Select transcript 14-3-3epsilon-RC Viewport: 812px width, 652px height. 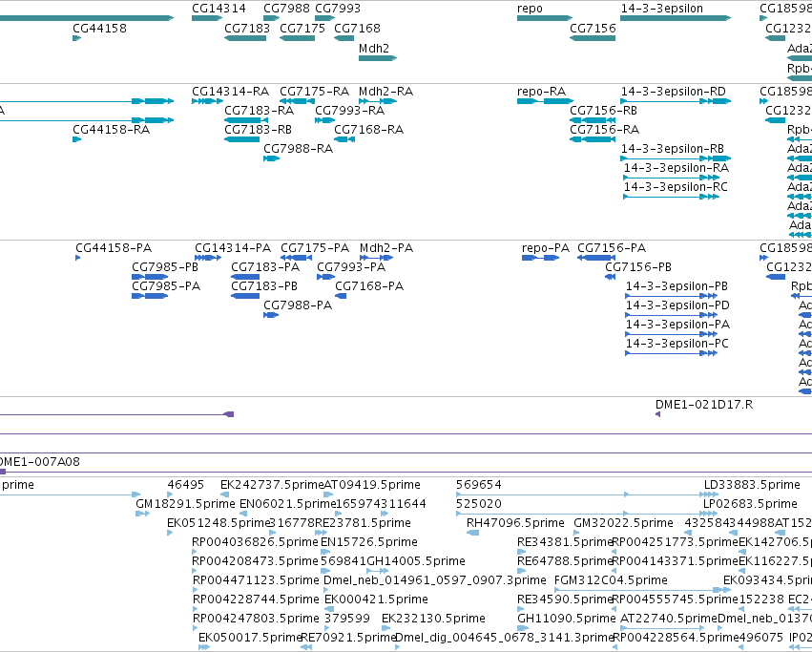pyautogui.click(x=676, y=187)
